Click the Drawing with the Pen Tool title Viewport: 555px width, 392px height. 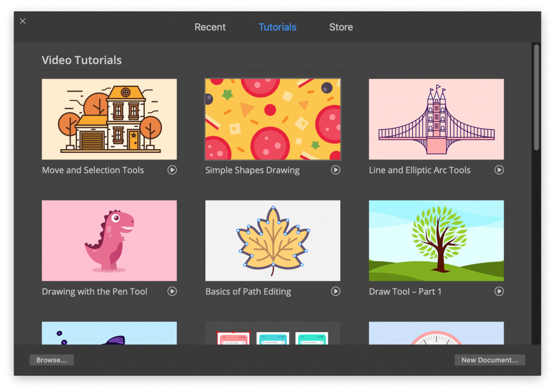[94, 292]
